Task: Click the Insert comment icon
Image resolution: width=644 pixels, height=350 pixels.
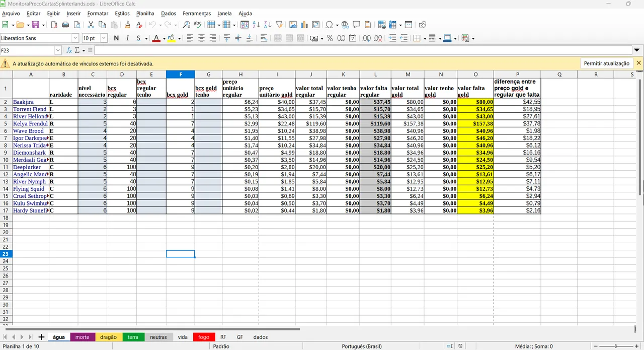Action: pyautogui.click(x=356, y=25)
